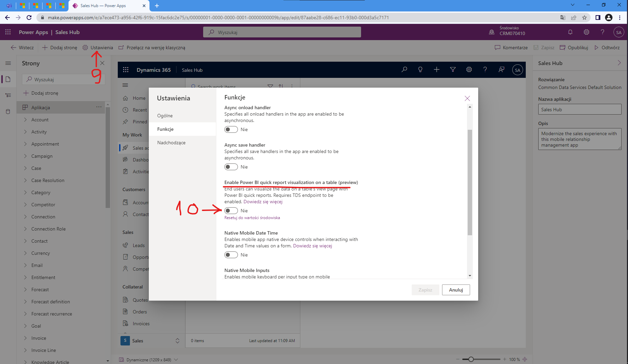628x364 pixels.
Task: Click Przełącz na wersję klasyczną
Action: 152,48
